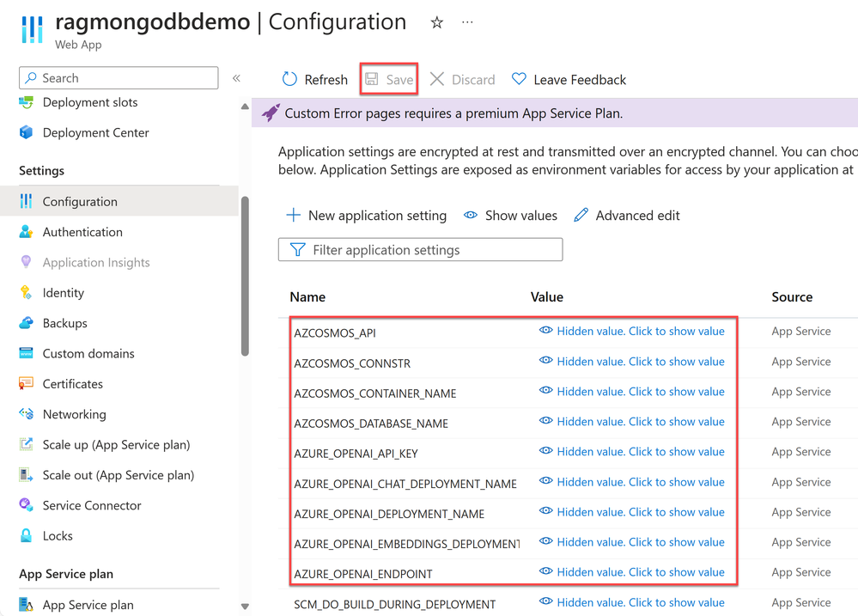The width and height of the screenshot is (858, 616).
Task: Click the Networking icon
Action: (26, 413)
